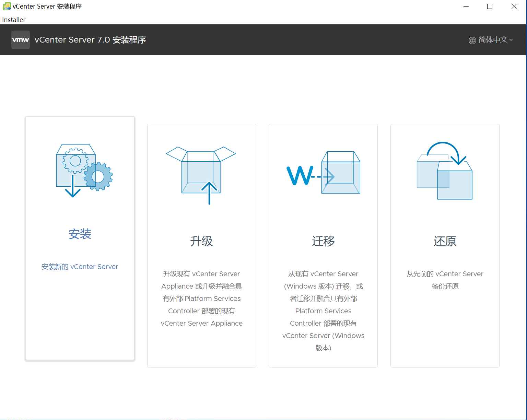The width and height of the screenshot is (527, 420).
Task: Click the vCenter app icon in title bar
Action: tap(7, 6)
